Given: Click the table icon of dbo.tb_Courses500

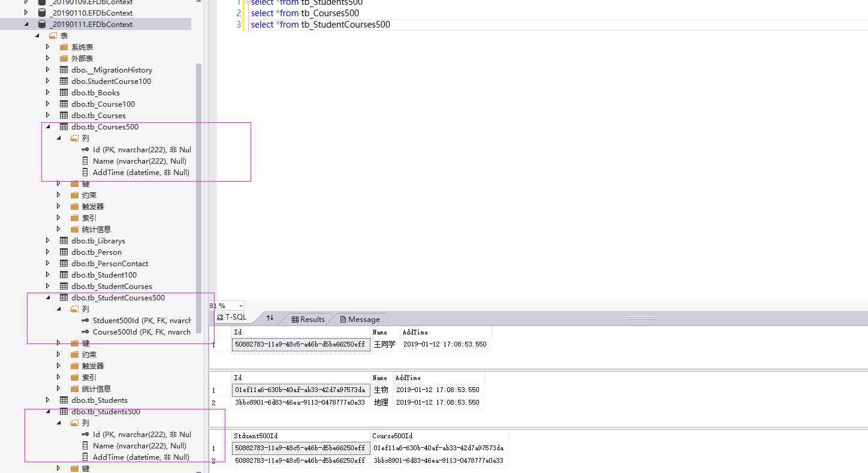Looking at the screenshot, I should pos(64,127).
